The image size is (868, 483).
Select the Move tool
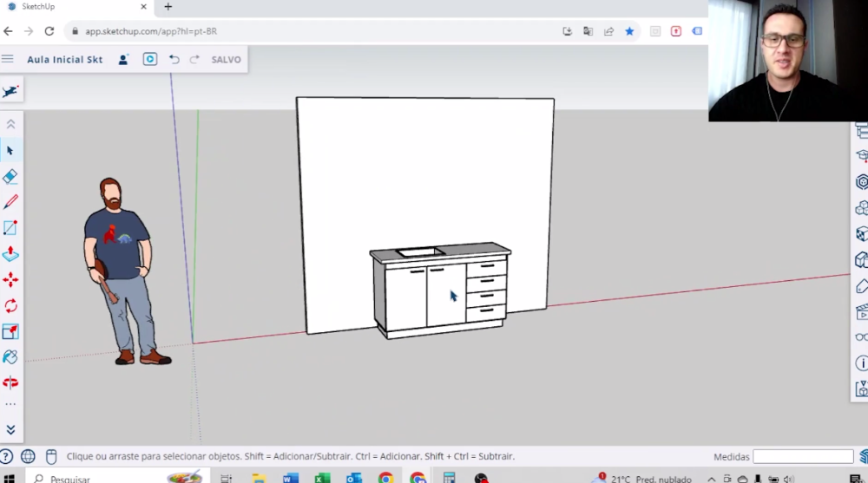(x=10, y=280)
